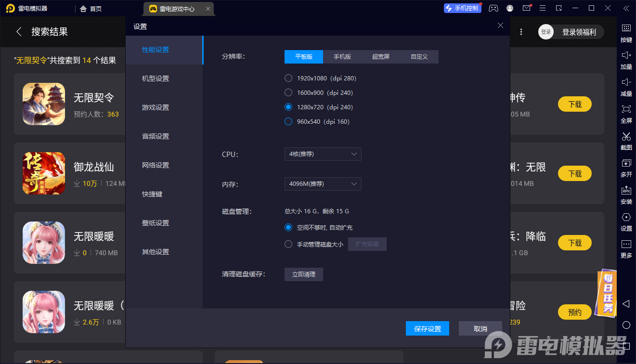Select 手动管理磁盘大小 manual disk management
The image size is (636, 364).
click(288, 244)
